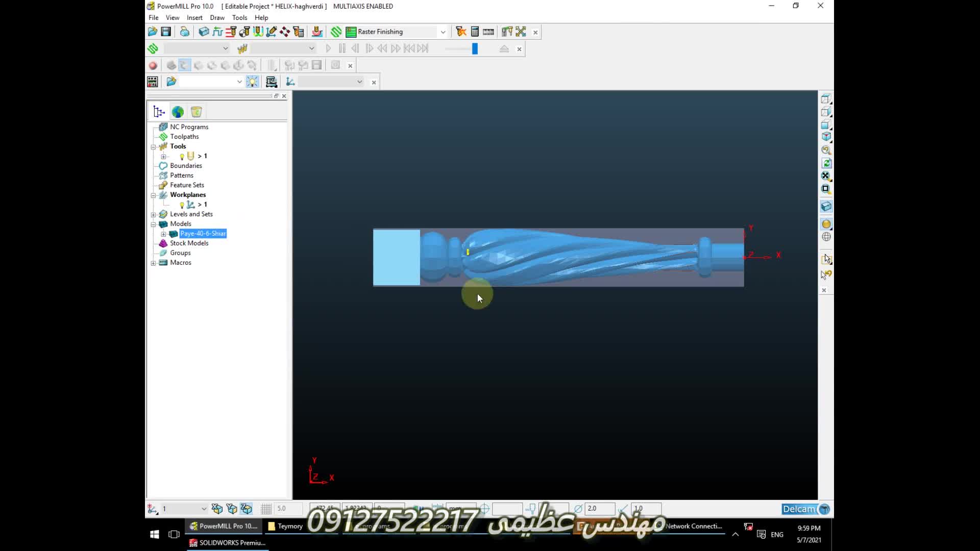
Task: Open the Toolpath Strategies icon
Action: click(x=336, y=32)
